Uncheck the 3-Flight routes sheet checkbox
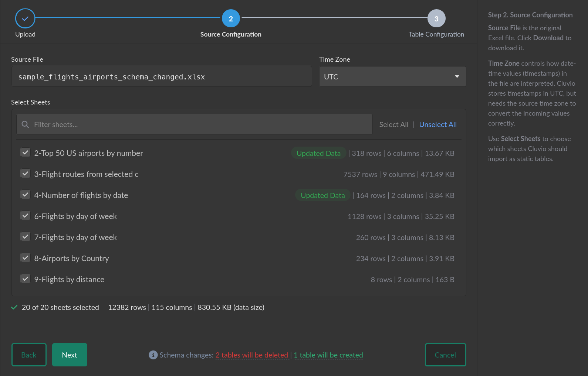The width and height of the screenshot is (588, 376). pos(26,174)
